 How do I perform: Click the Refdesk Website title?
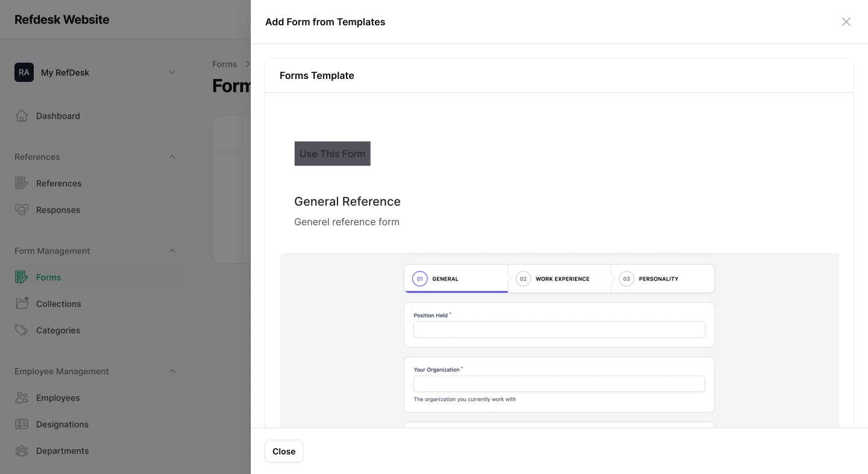click(62, 19)
